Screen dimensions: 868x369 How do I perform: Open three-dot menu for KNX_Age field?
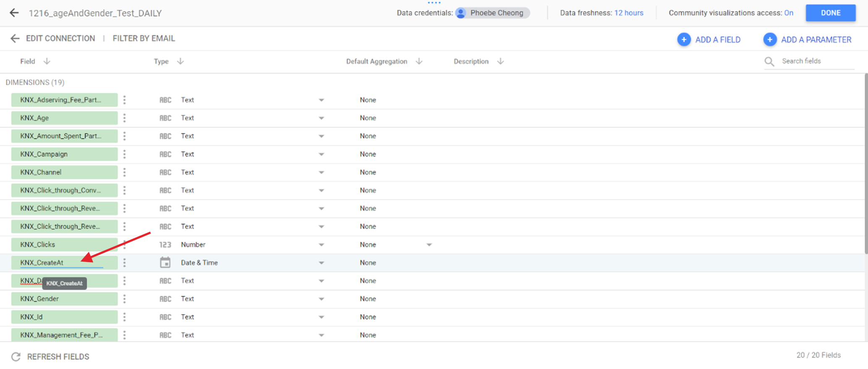125,118
